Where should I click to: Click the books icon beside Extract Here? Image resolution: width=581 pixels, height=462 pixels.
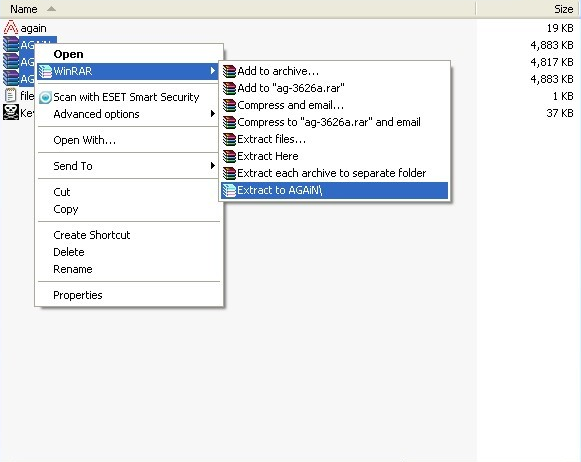click(x=229, y=156)
